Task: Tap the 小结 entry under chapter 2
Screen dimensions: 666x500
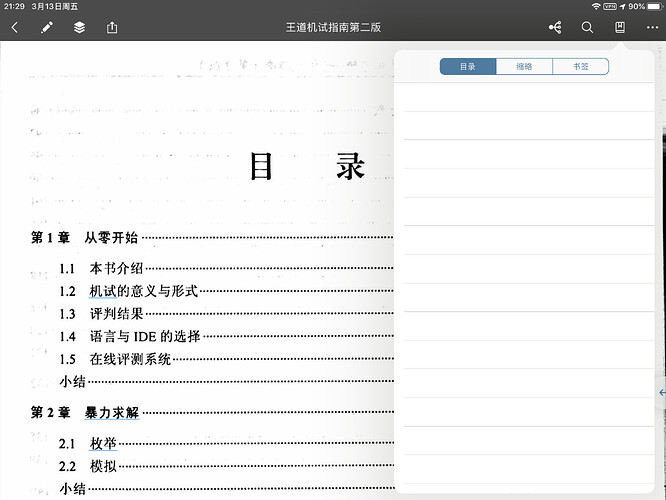Action: 73,489
